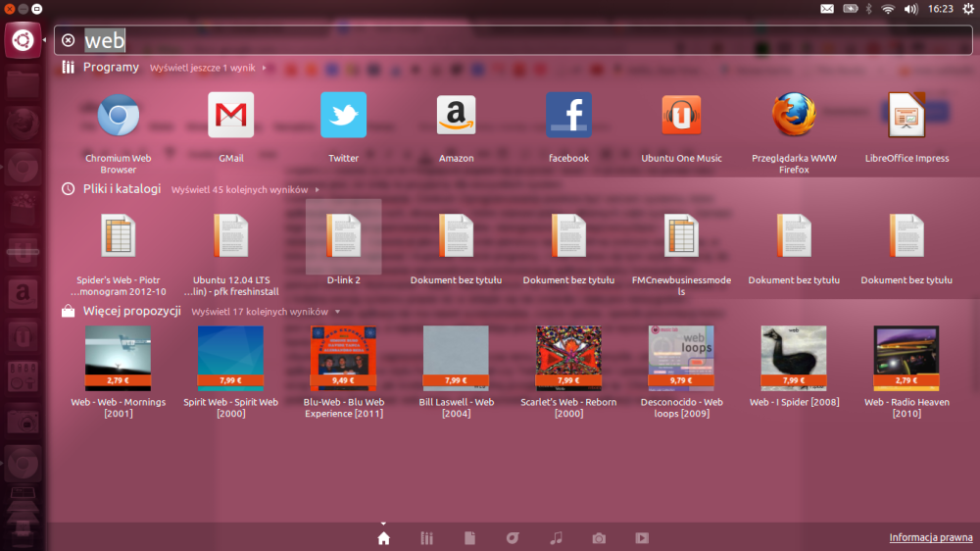Open Web - I Spider [2008] album
Image resolution: width=980 pixels, height=551 pixels.
pyautogui.click(x=794, y=358)
